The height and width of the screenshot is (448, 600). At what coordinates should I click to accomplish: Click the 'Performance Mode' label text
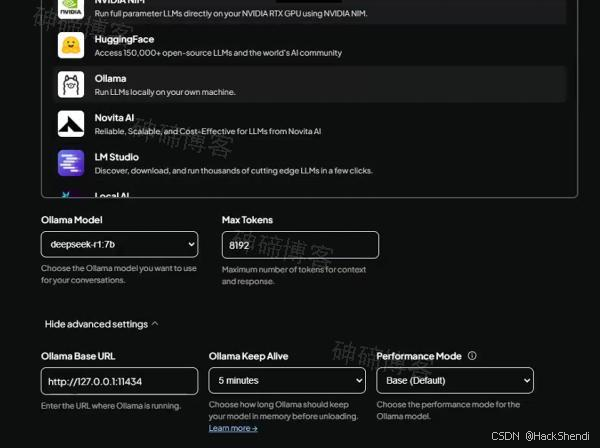click(x=419, y=356)
